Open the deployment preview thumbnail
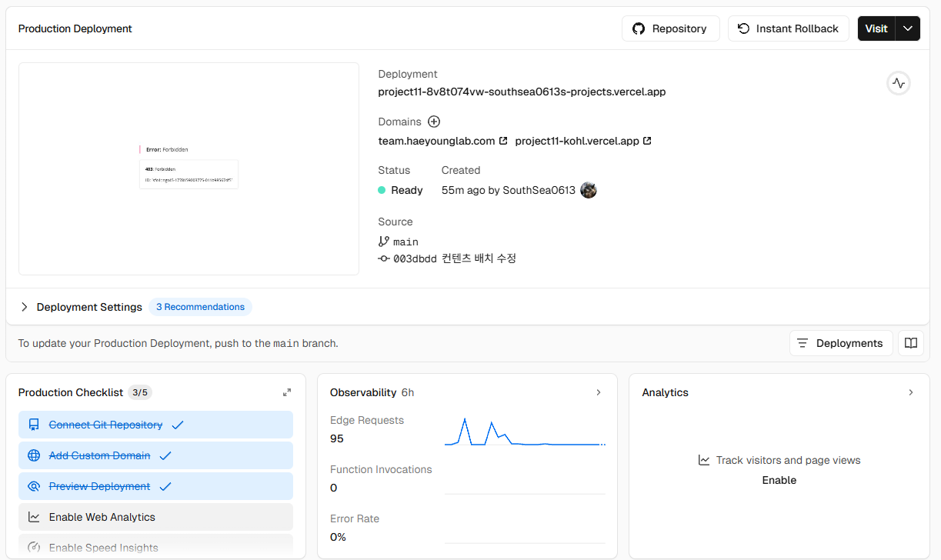 point(189,168)
